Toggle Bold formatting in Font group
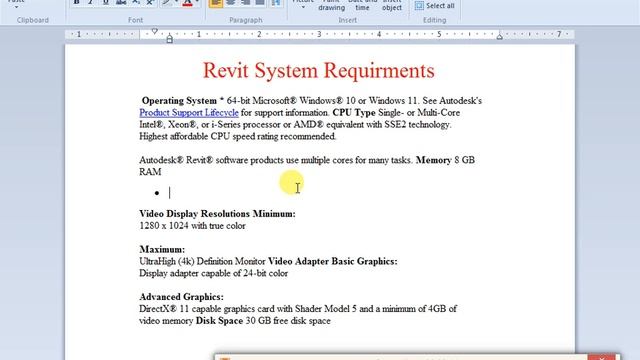640x360 pixels. 76,2
